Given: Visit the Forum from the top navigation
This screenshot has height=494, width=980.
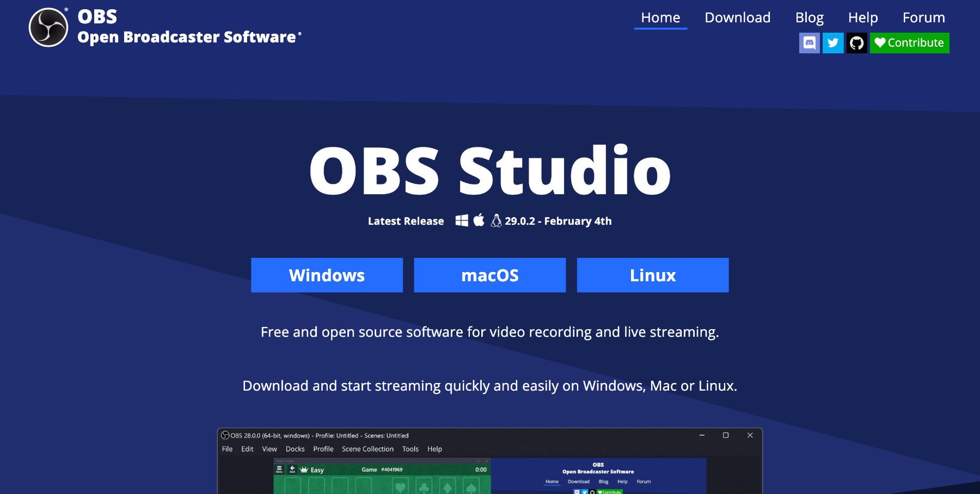Looking at the screenshot, I should (923, 17).
